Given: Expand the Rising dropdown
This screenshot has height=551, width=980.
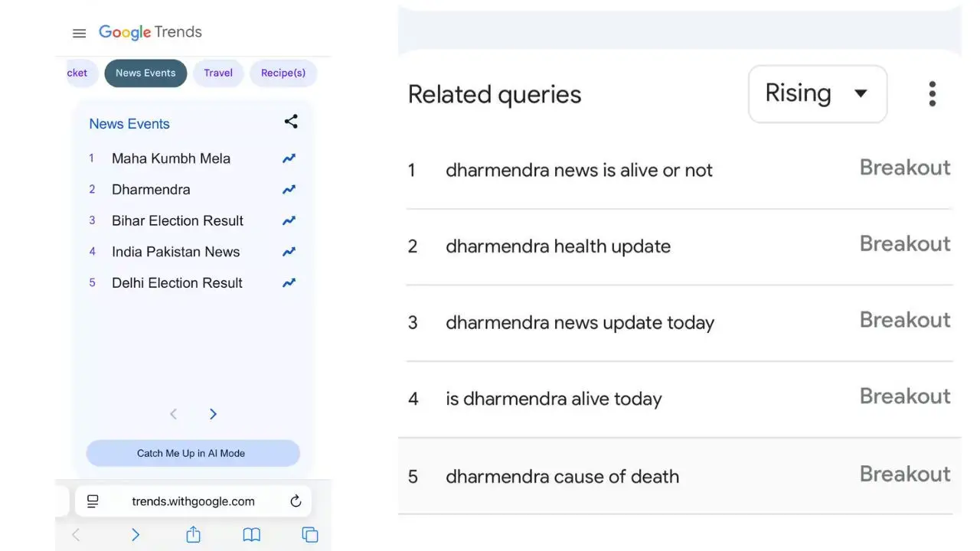Looking at the screenshot, I should [817, 93].
